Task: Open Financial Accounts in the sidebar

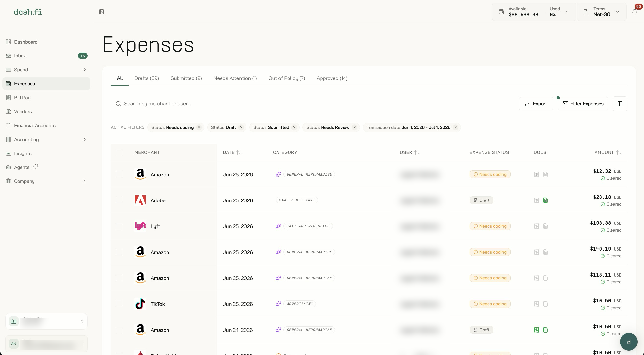Action: (46, 125)
